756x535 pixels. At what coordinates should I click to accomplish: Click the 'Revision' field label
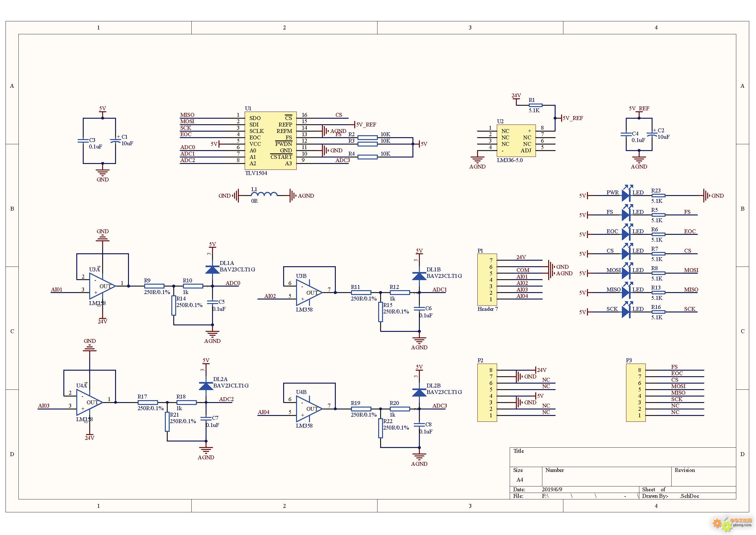pos(685,470)
